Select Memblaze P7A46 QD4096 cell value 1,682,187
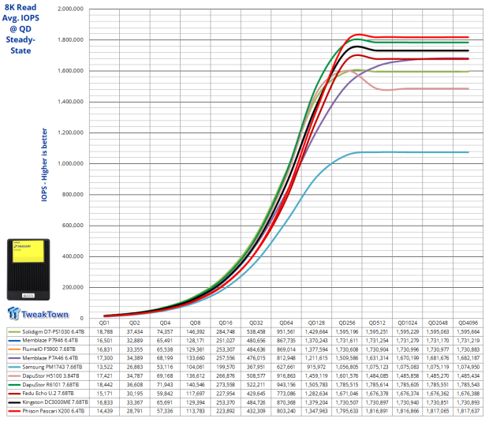489x448 pixels. 468,358
